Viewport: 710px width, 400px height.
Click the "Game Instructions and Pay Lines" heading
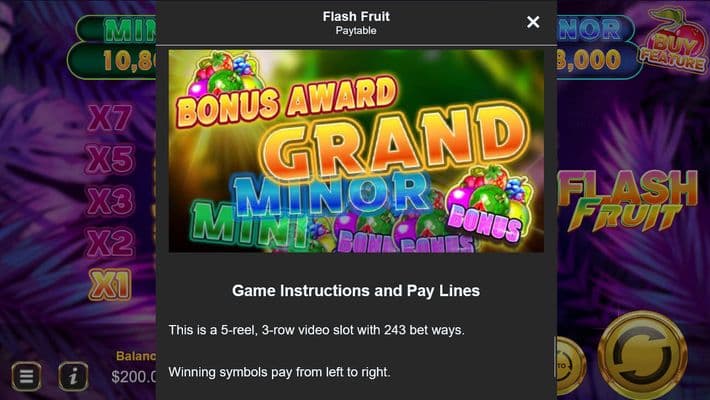[356, 291]
